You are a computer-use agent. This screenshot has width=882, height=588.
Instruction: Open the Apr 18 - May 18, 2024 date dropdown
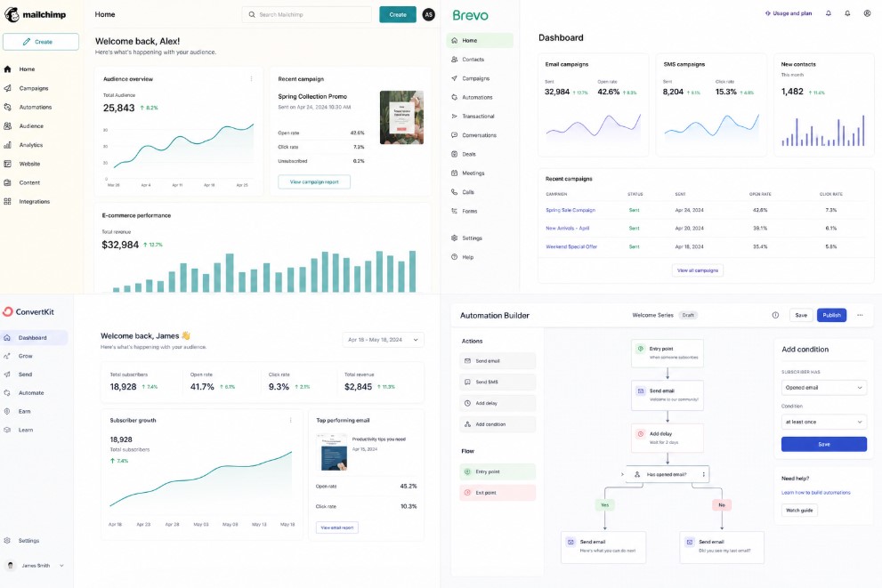pyautogui.click(x=383, y=340)
